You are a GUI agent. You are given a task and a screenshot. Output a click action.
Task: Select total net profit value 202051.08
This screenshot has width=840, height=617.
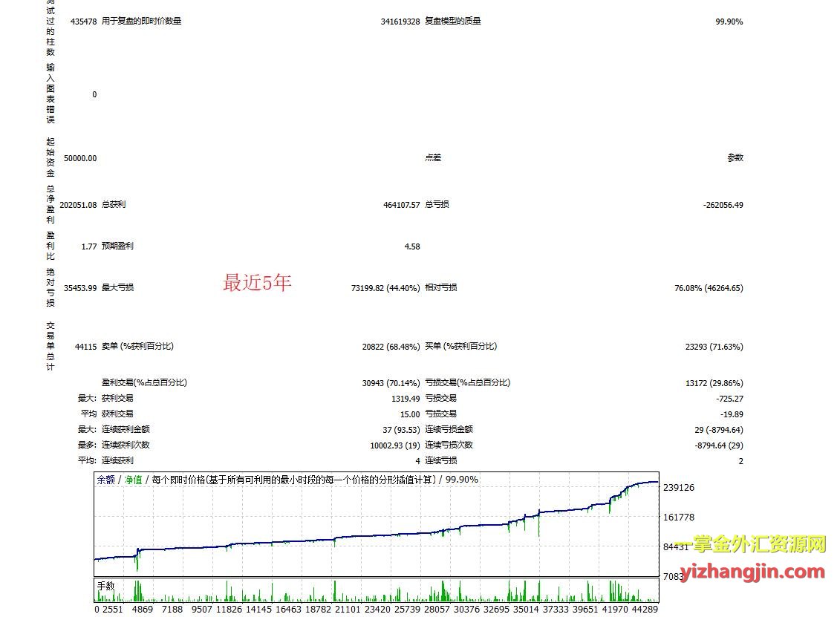(78, 205)
